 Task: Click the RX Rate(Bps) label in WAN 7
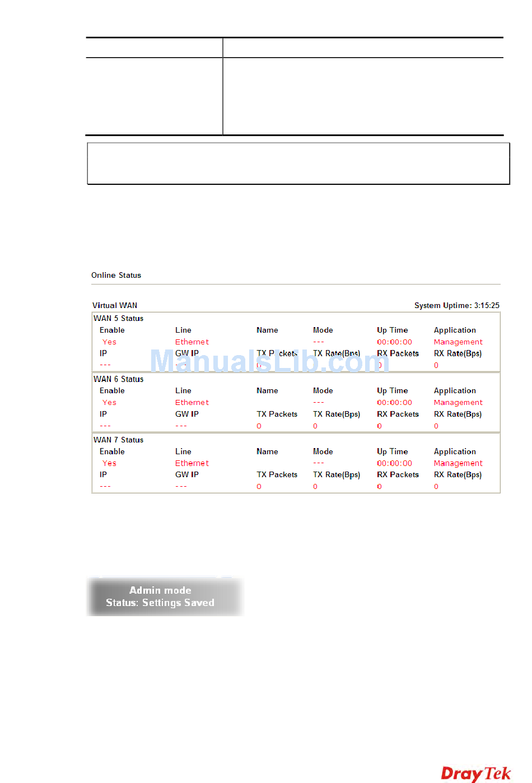(458, 474)
